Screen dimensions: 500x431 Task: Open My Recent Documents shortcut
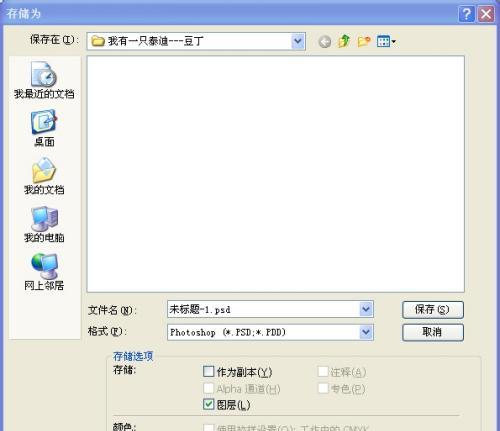44,80
